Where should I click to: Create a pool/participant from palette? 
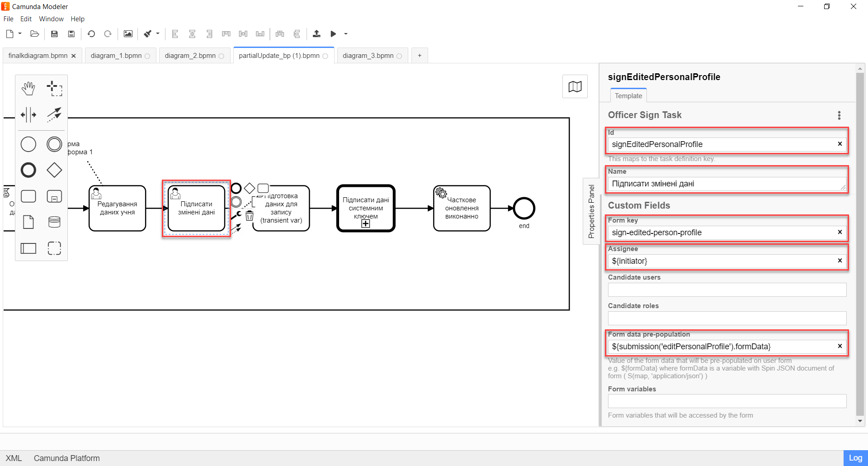pos(28,248)
